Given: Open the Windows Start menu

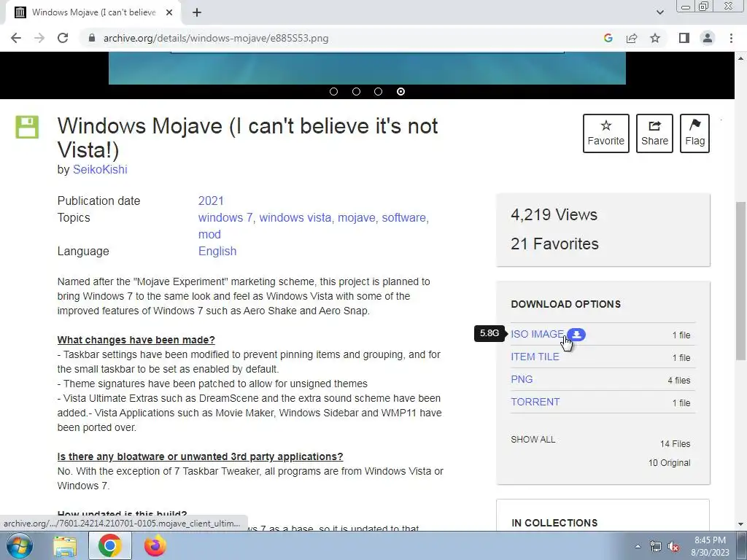Looking at the screenshot, I should pos(20,546).
